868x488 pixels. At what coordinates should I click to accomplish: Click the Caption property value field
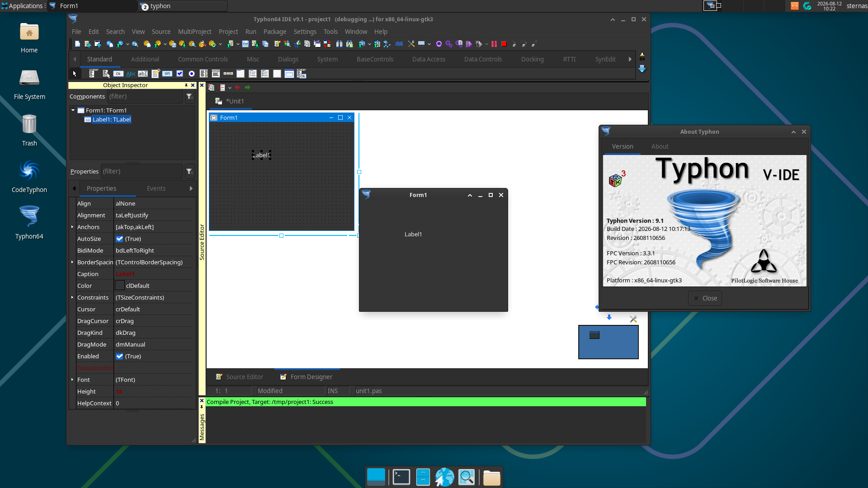pos(154,274)
